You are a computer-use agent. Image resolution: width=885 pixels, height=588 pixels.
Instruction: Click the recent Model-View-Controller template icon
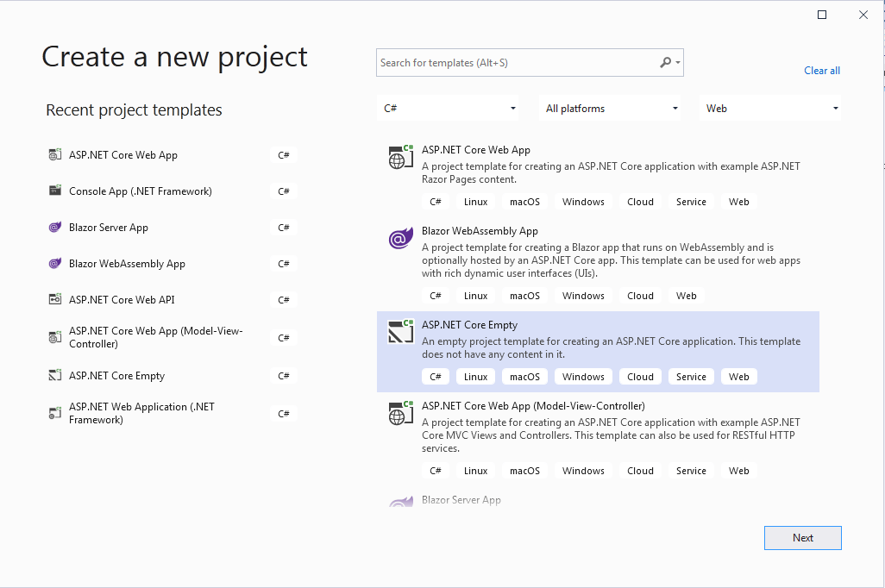click(54, 337)
